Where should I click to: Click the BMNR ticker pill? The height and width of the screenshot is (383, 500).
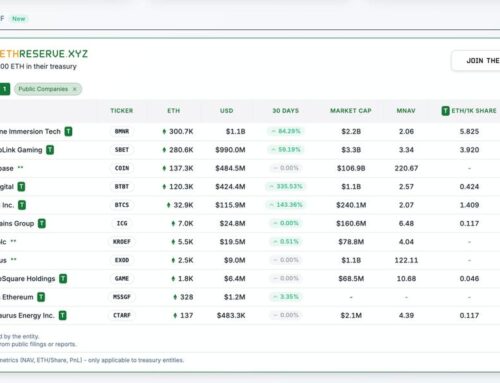click(122, 131)
